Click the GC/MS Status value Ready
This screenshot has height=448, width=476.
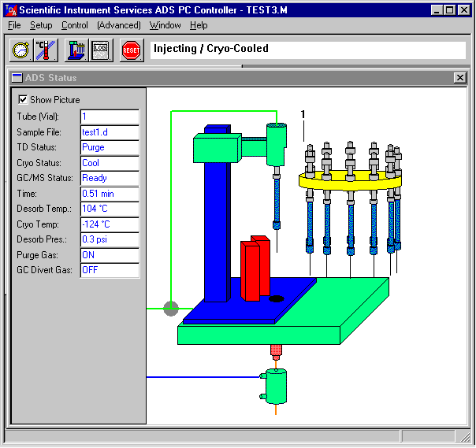[x=110, y=178]
